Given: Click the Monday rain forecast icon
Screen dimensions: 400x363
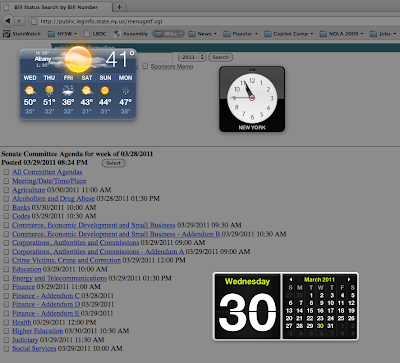Looking at the screenshot, I should click(125, 90).
